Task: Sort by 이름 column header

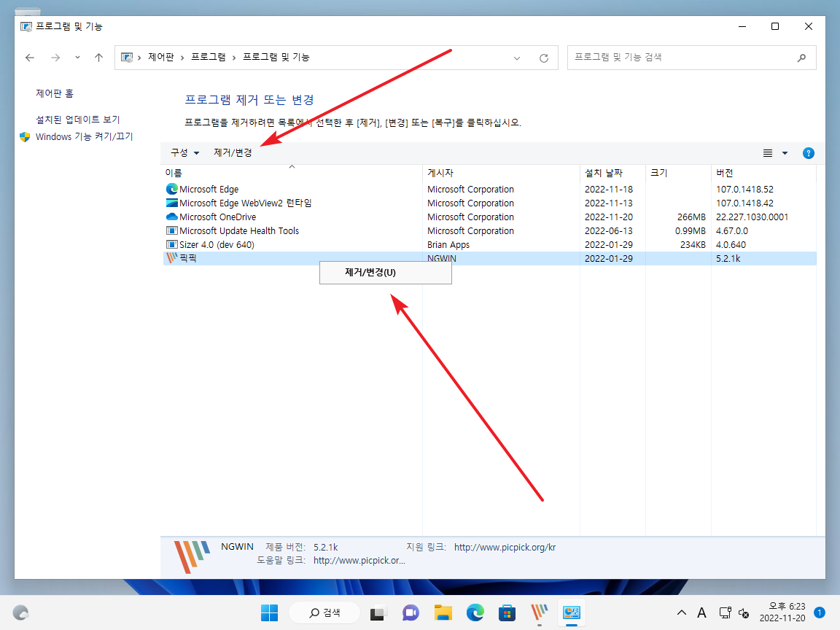Action: pyautogui.click(x=292, y=173)
